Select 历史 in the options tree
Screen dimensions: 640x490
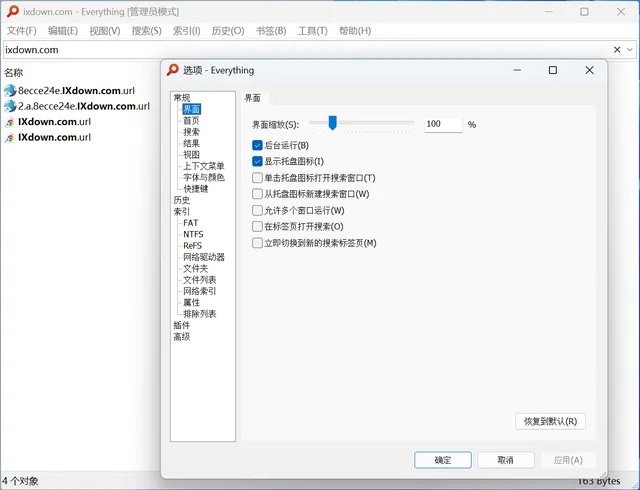tap(182, 200)
